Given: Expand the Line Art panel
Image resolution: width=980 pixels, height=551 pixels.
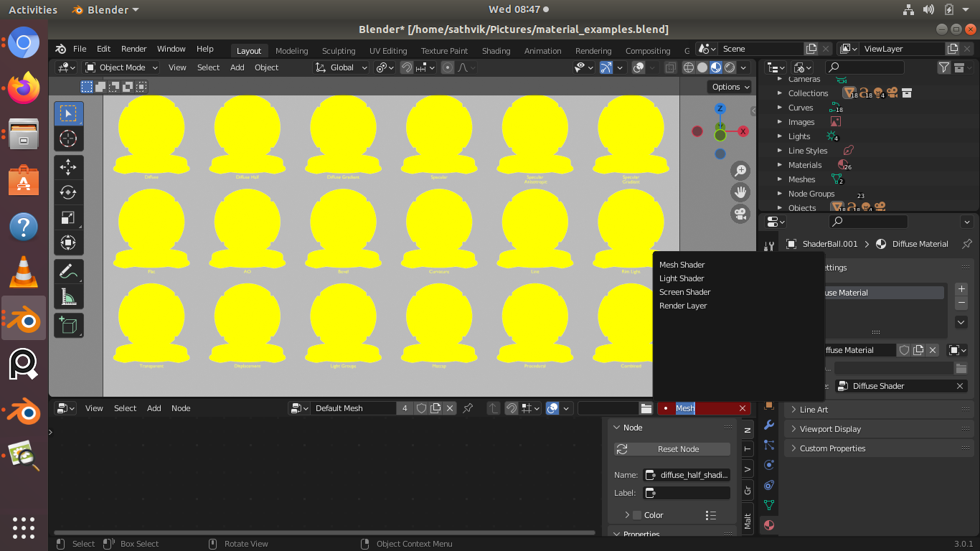Looking at the screenshot, I should (814, 410).
